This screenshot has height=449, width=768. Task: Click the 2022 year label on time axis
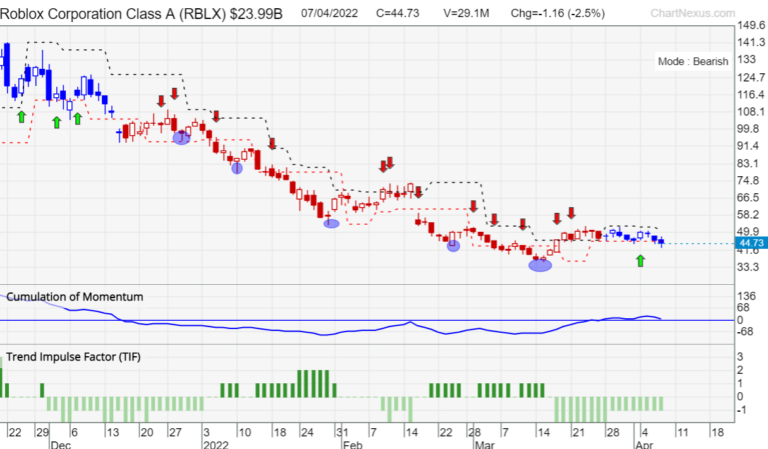pos(216,444)
